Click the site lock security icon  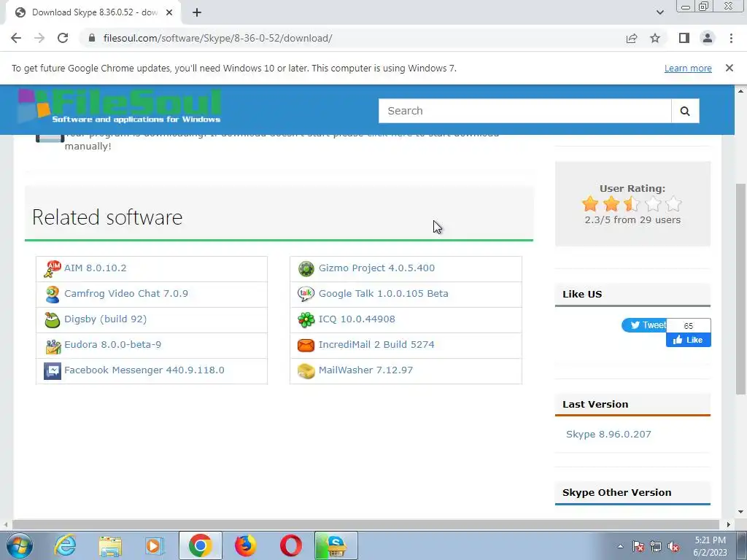[x=93, y=38]
